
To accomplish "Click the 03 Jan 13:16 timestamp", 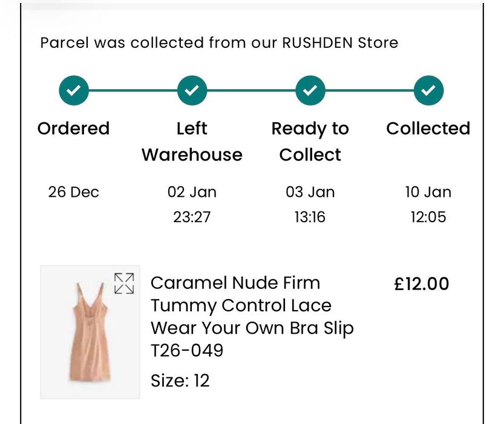I will point(310,204).
